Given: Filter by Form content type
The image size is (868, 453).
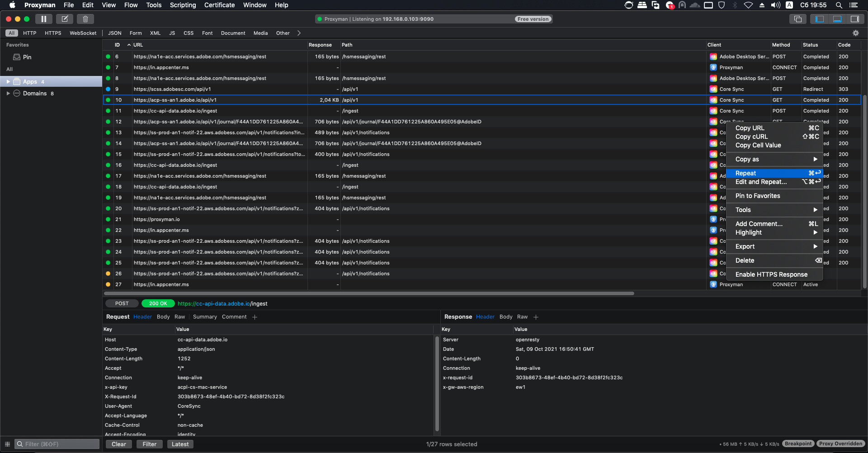Looking at the screenshot, I should click(x=136, y=33).
